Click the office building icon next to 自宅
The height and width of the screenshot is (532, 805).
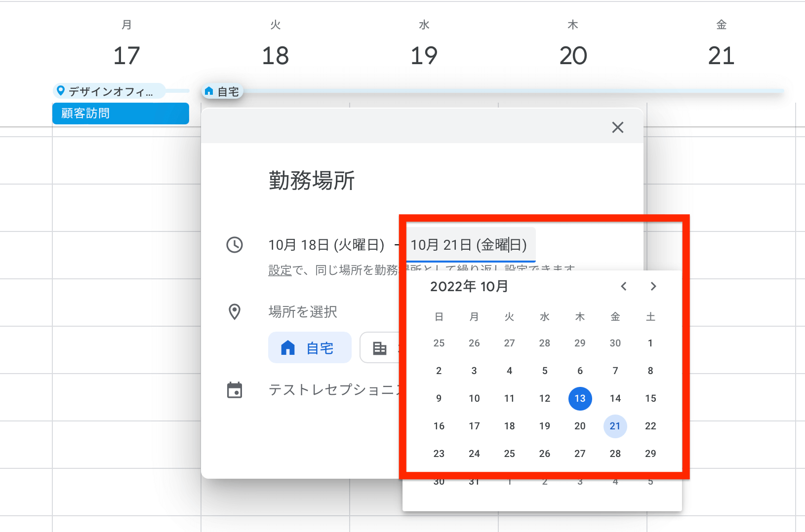coord(380,347)
